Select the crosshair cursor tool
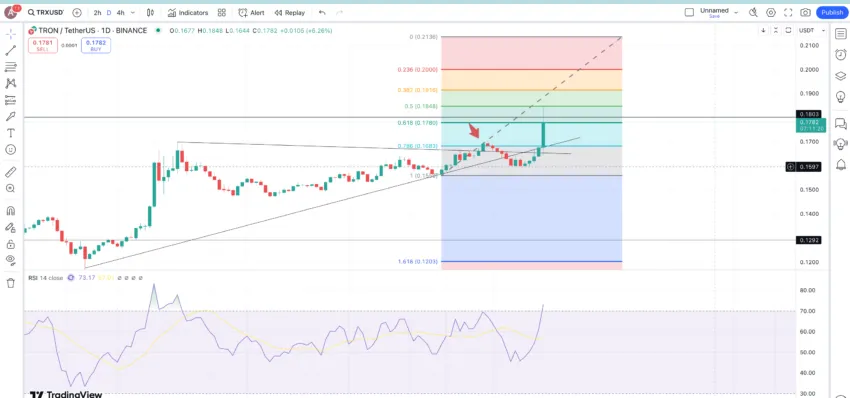 coord(10,34)
